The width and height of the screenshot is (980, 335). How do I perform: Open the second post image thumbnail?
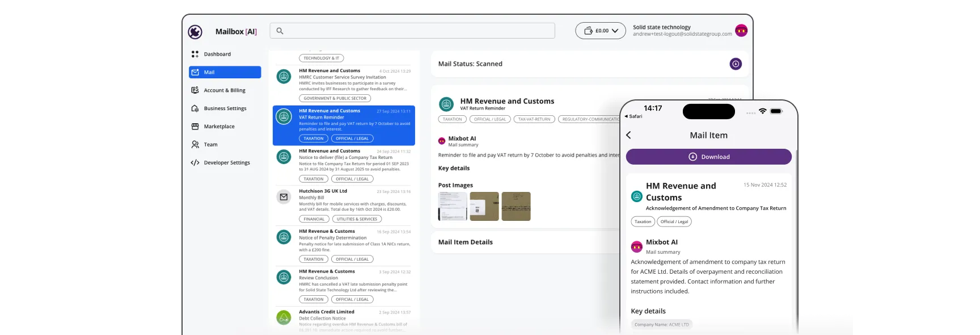[x=484, y=206]
